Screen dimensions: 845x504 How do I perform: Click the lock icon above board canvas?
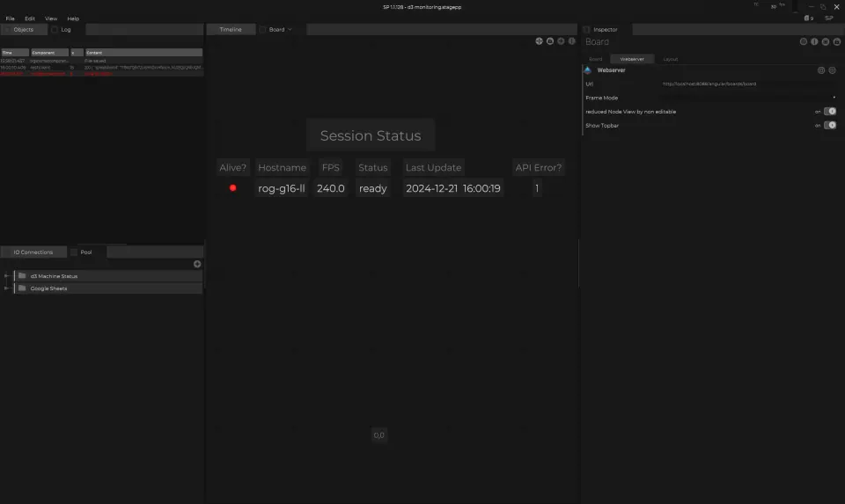tap(549, 41)
